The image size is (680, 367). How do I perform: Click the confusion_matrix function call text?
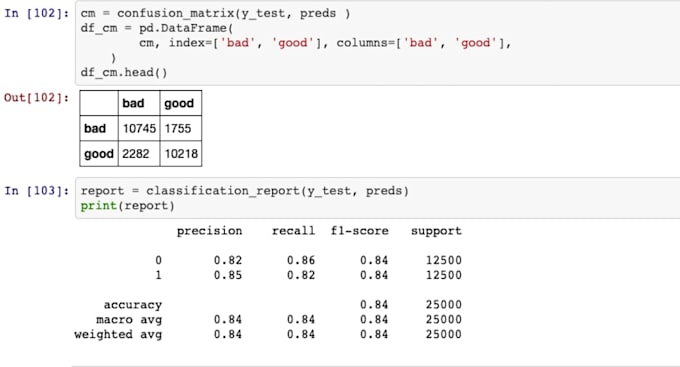tap(175, 13)
